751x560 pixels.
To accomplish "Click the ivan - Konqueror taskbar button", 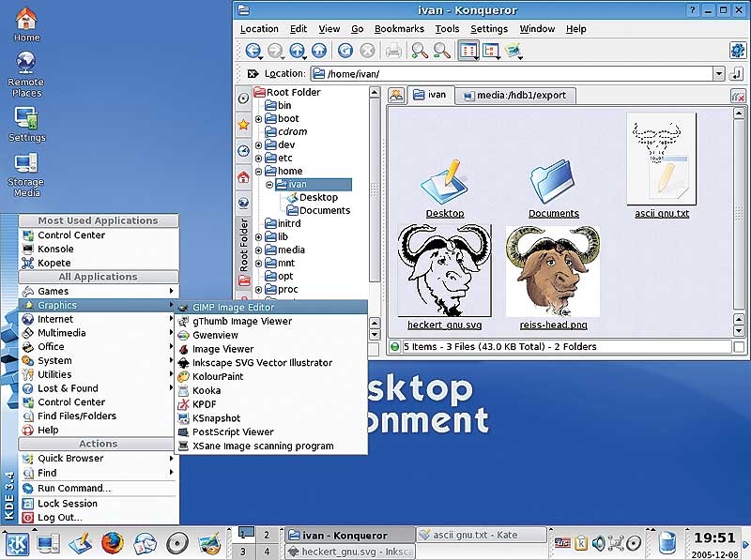I will pos(350,535).
